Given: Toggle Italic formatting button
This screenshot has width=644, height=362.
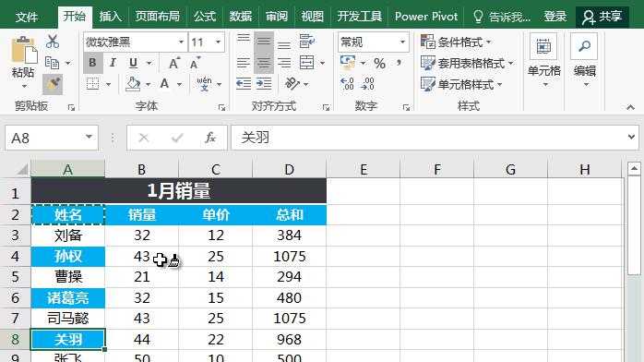Looking at the screenshot, I should point(113,63).
